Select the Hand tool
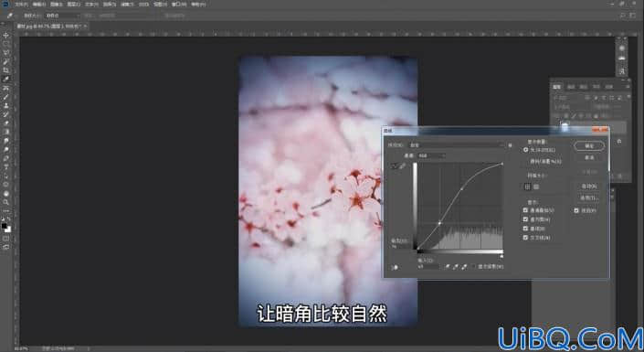Viewport: 644px width, 352px height. (x=5, y=193)
